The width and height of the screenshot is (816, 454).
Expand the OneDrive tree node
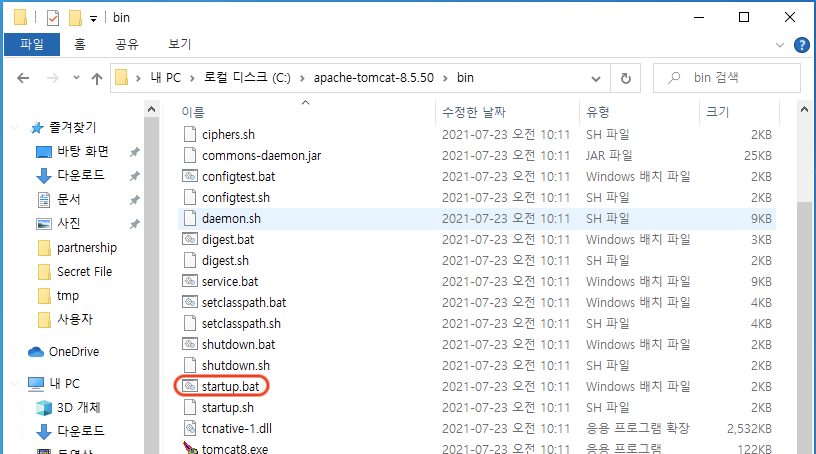(15, 352)
